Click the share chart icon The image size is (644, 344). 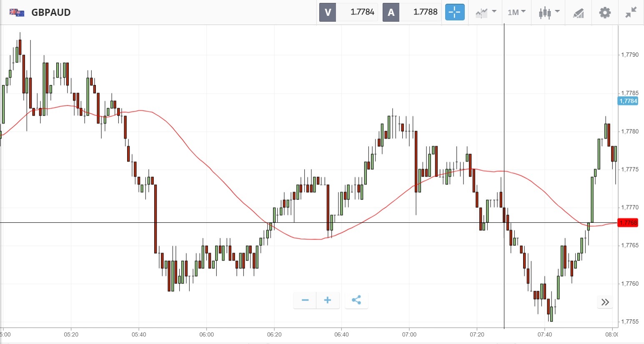pyautogui.click(x=356, y=300)
